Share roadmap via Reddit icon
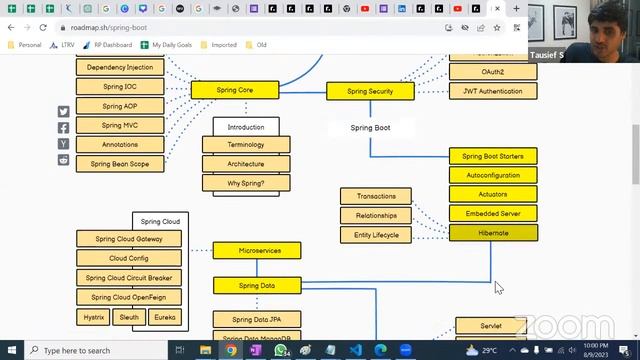 pyautogui.click(x=63, y=160)
